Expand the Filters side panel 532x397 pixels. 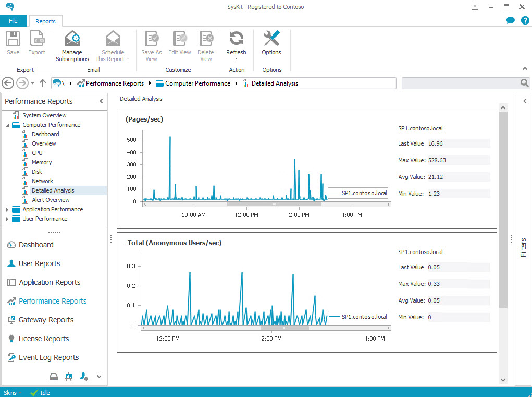tap(525, 101)
